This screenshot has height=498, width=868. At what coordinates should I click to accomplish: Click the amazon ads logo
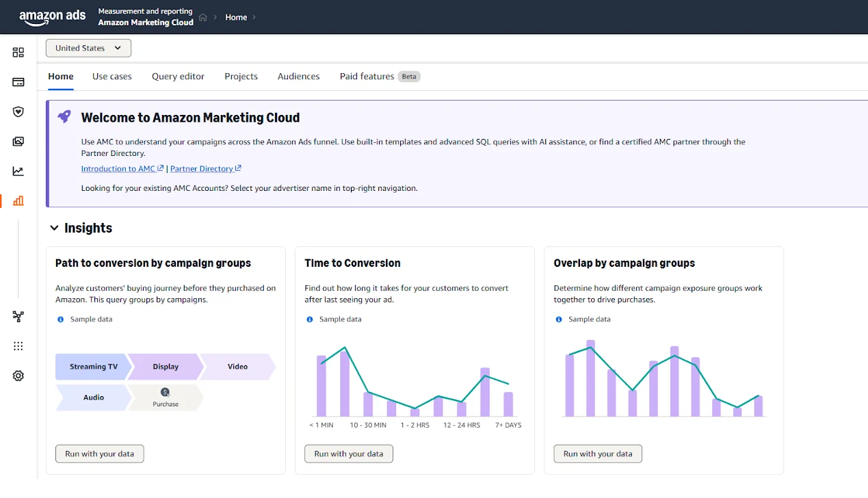click(52, 16)
